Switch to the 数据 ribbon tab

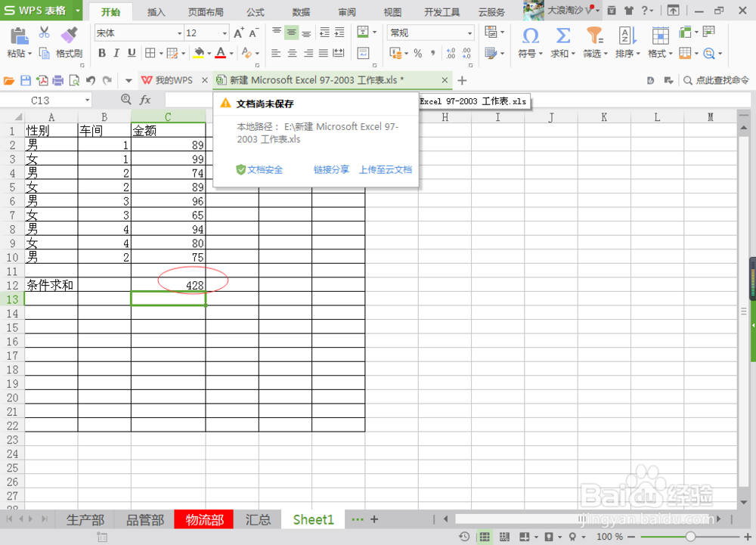[300, 11]
